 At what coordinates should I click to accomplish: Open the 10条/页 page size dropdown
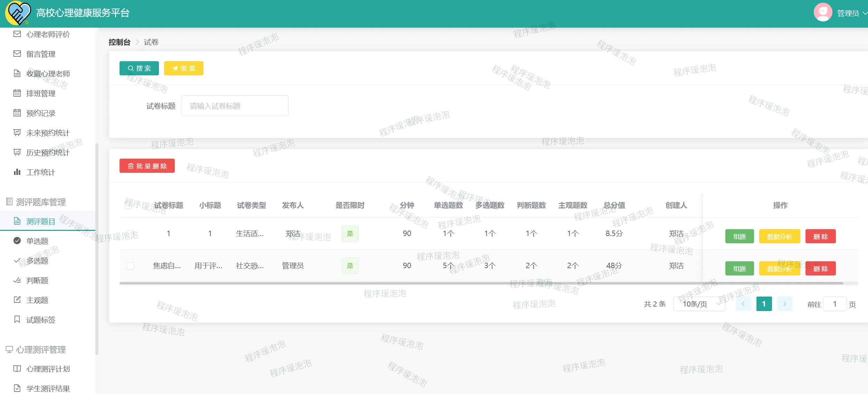699,304
